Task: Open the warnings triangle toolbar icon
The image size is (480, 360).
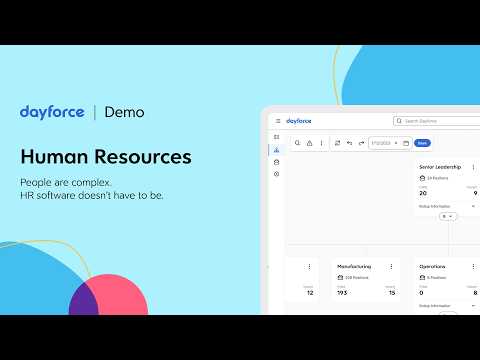Action: click(309, 143)
